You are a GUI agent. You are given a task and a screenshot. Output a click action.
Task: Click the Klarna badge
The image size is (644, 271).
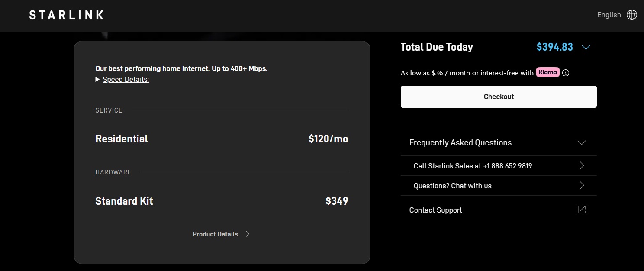pos(547,72)
